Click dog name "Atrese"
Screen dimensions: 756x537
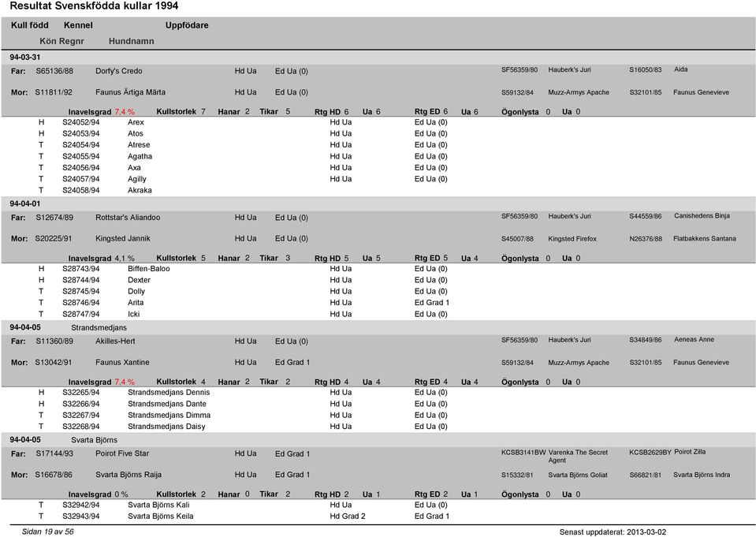tap(139, 145)
